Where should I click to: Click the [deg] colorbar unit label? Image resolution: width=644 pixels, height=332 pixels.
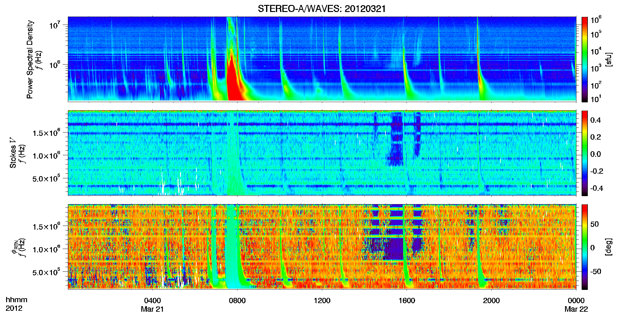609,247
